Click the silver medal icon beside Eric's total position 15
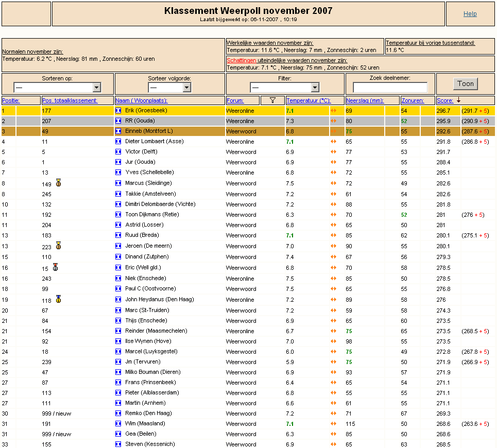Image resolution: width=497 pixels, height=448 pixels. click(56, 267)
